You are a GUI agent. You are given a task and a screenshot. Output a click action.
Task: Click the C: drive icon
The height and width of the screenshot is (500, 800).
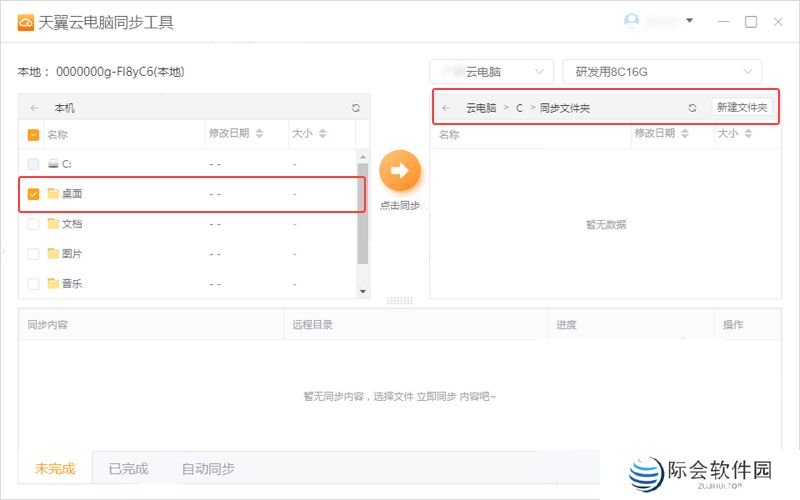pyautogui.click(x=53, y=164)
